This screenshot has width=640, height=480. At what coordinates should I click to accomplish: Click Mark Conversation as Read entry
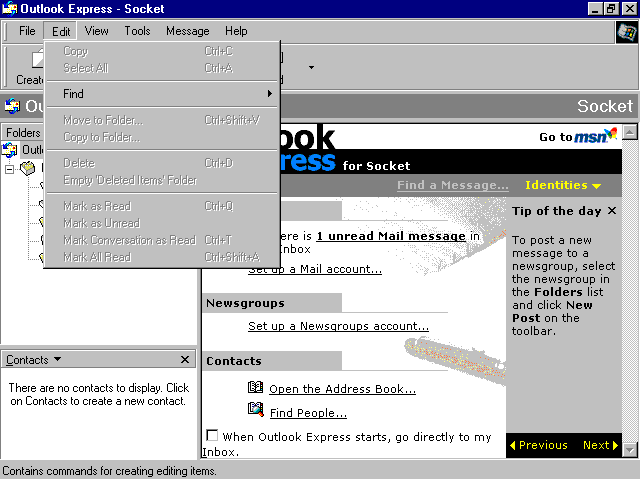[162, 240]
